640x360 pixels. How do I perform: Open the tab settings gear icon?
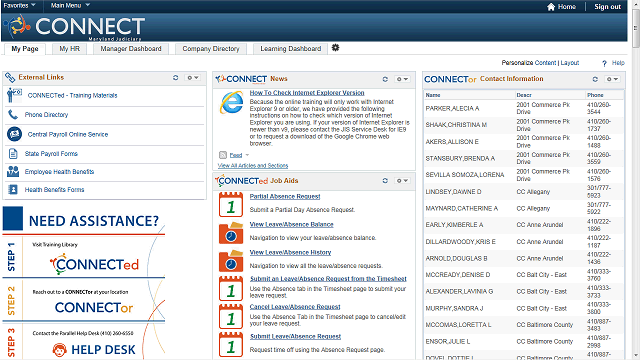click(x=335, y=48)
